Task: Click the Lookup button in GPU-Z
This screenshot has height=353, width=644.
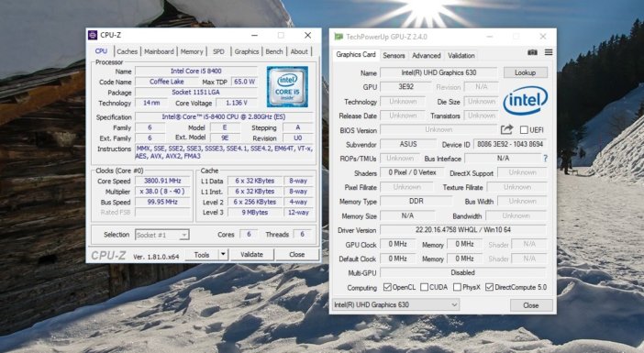Action: (x=526, y=72)
